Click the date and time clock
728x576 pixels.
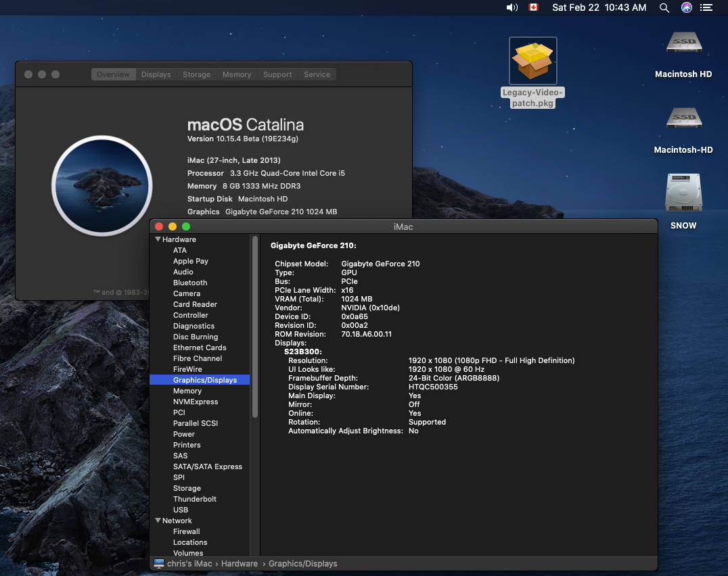pyautogui.click(x=599, y=7)
